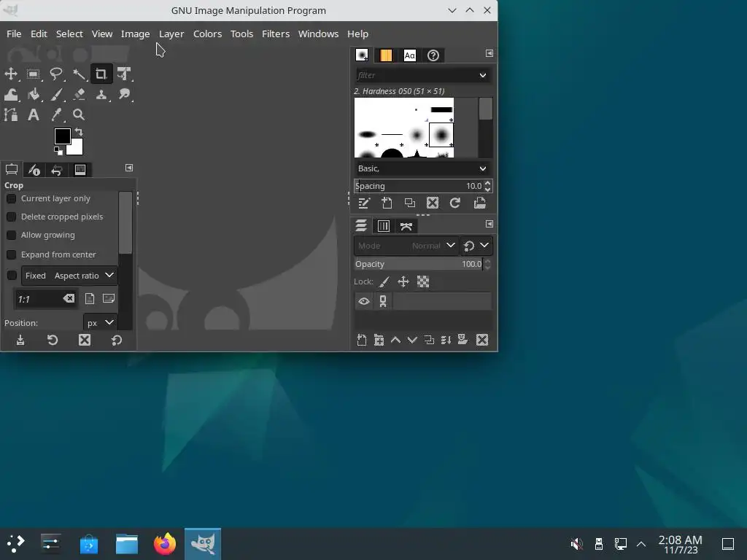Screen dimensions: 747x560
Task: Select the Bucket Fill tool
Action: 34,94
